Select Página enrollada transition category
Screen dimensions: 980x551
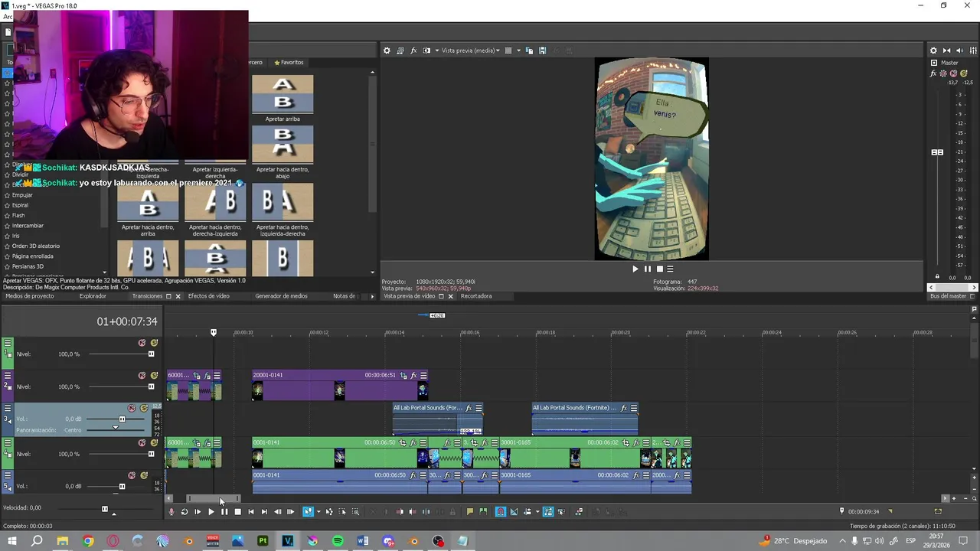(32, 256)
